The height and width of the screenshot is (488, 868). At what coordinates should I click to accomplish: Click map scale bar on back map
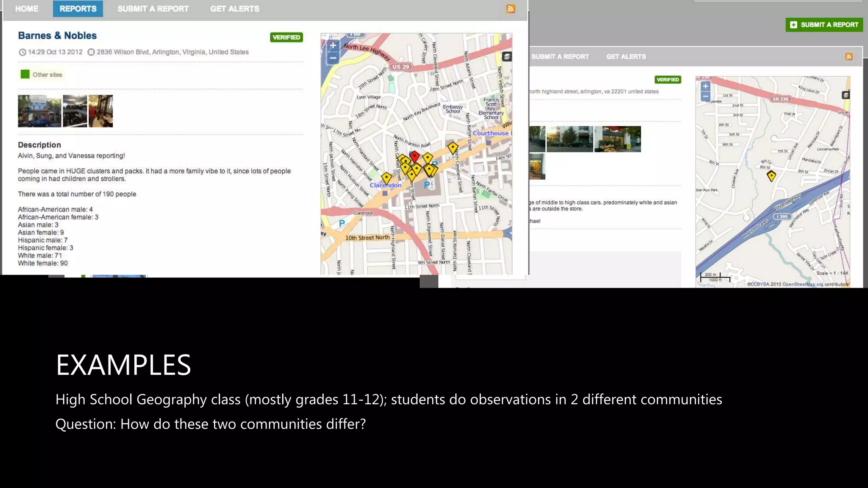click(715, 277)
